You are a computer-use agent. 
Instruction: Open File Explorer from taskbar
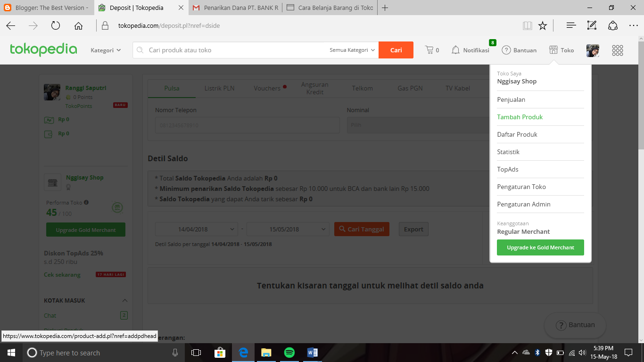coord(266,353)
